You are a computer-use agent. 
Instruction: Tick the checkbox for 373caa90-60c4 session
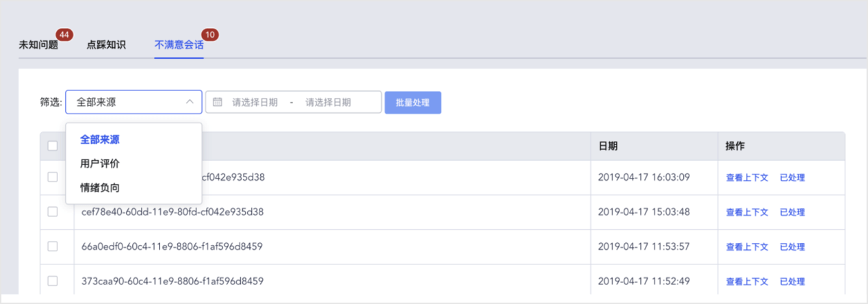(x=53, y=281)
